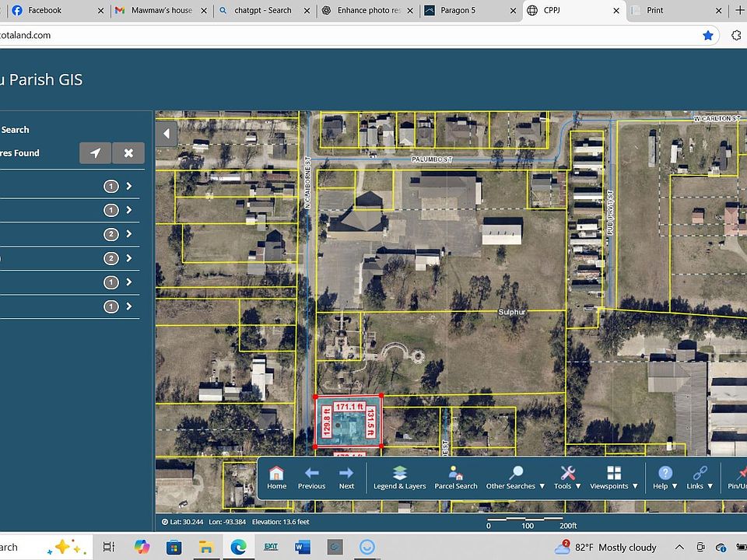Open Microsoft Word from the taskbar
Viewport: 747px width, 560px height.
tap(303, 547)
